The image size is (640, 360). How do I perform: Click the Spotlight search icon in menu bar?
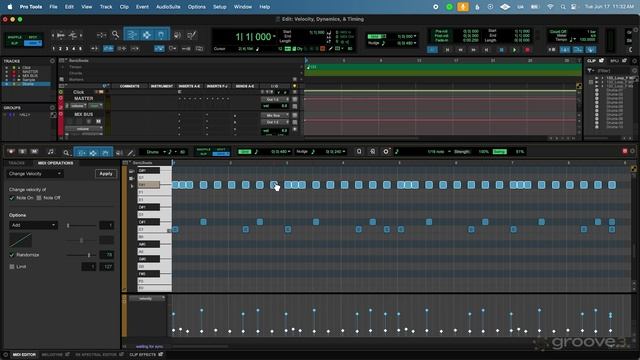563,7
